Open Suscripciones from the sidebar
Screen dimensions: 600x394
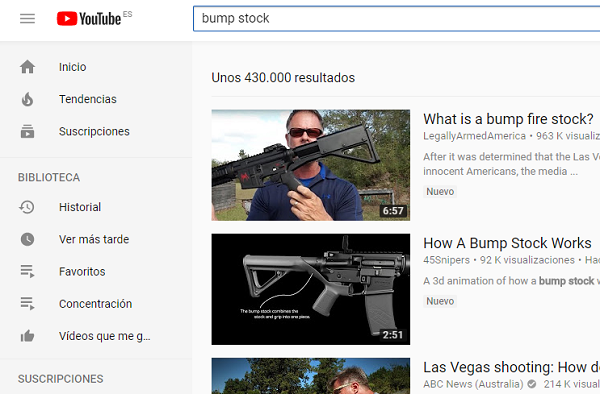(x=96, y=131)
